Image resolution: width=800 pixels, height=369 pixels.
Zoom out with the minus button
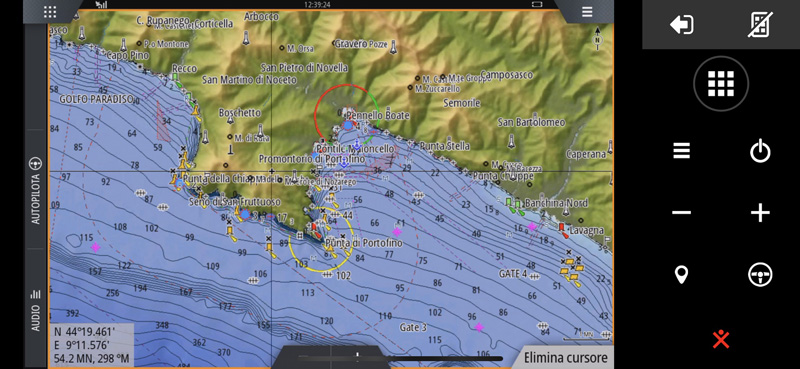click(682, 213)
